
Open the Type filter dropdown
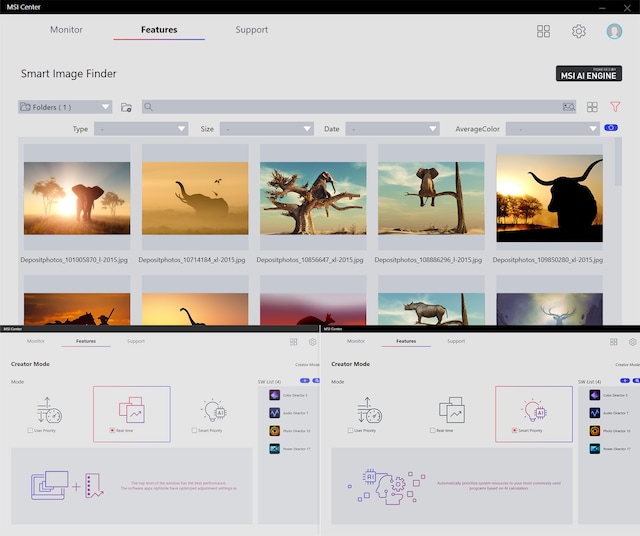tap(141, 129)
